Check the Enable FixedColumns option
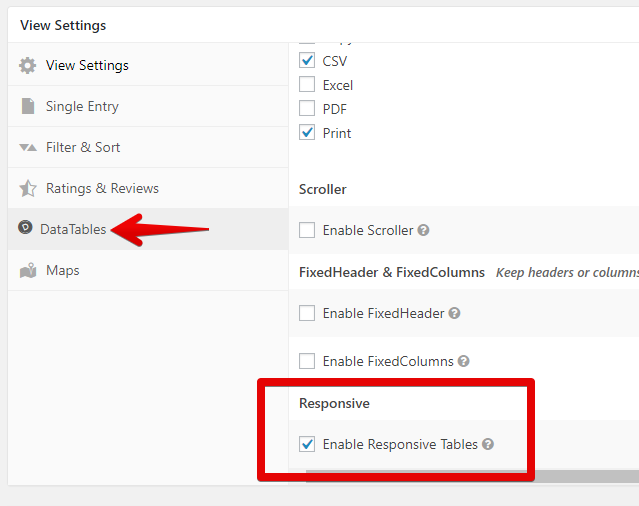Viewport: 639px width, 506px height. [x=307, y=361]
